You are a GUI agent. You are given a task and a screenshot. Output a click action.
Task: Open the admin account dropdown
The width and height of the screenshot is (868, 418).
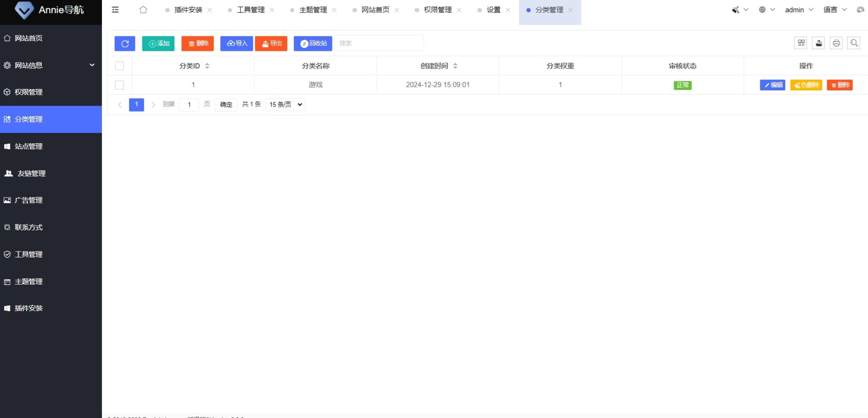pos(798,9)
